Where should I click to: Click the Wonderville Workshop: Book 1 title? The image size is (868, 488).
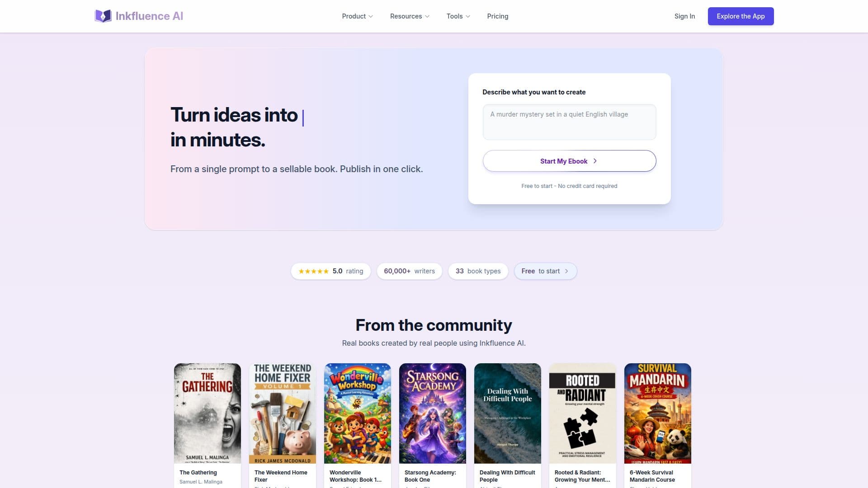point(356,476)
